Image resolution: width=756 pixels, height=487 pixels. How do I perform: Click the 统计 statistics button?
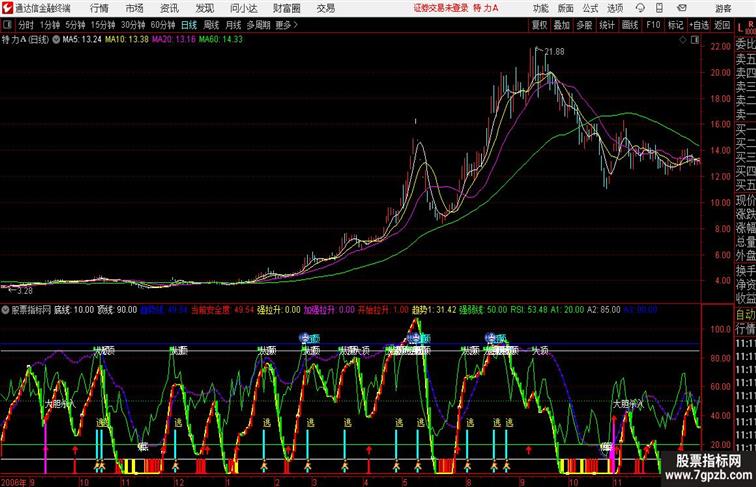[607, 25]
